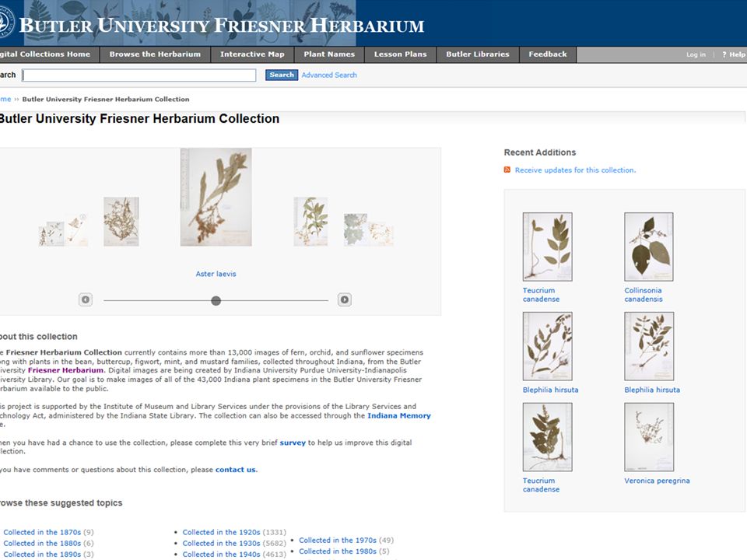Follow the Indiana Memory link

[398, 415]
